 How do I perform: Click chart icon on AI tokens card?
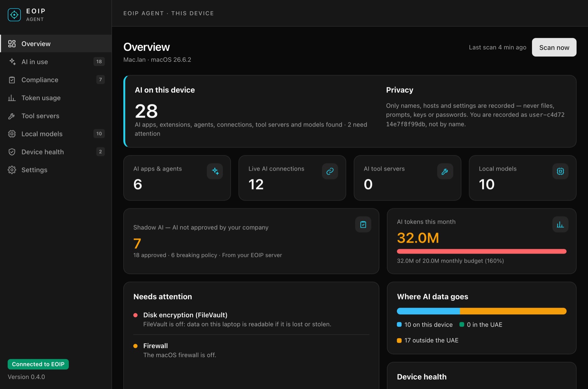(560, 224)
